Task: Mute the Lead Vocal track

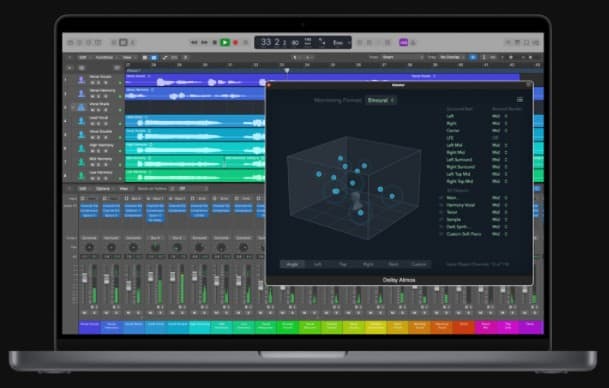Action: click(x=92, y=124)
